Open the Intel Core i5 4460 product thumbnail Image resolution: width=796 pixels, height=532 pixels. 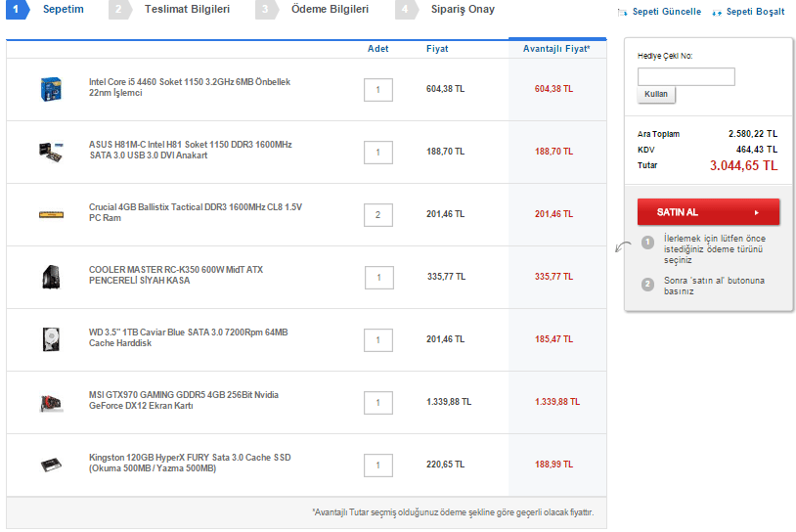pyautogui.click(x=51, y=89)
